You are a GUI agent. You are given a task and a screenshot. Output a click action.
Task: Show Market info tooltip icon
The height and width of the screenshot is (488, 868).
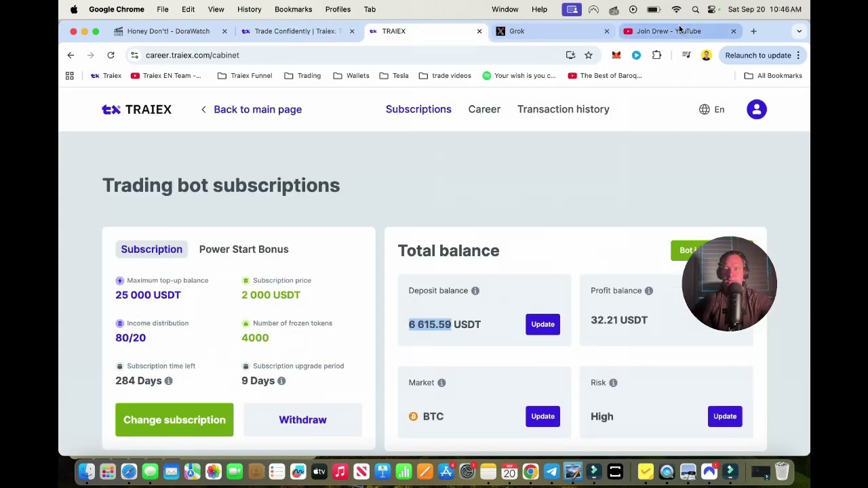pyautogui.click(x=441, y=383)
